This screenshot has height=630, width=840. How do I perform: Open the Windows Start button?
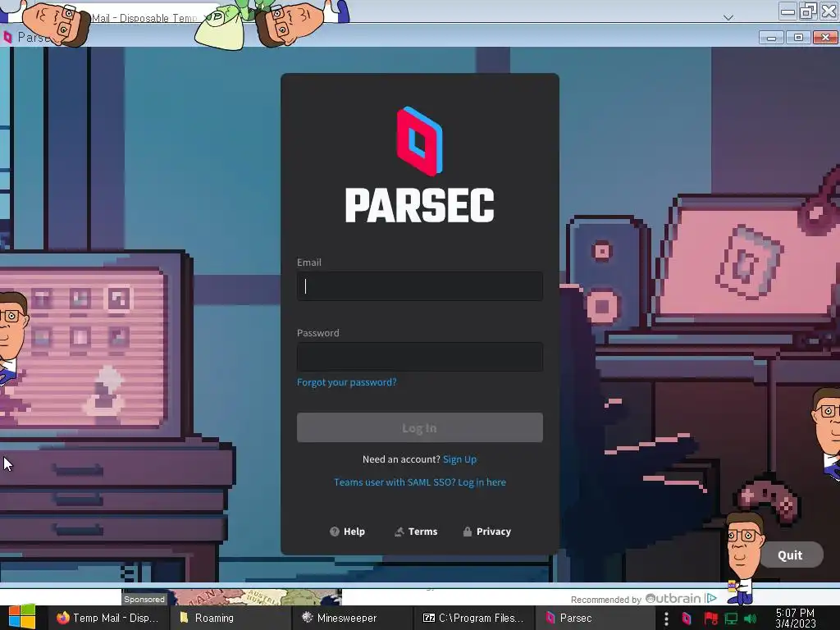[22, 618]
